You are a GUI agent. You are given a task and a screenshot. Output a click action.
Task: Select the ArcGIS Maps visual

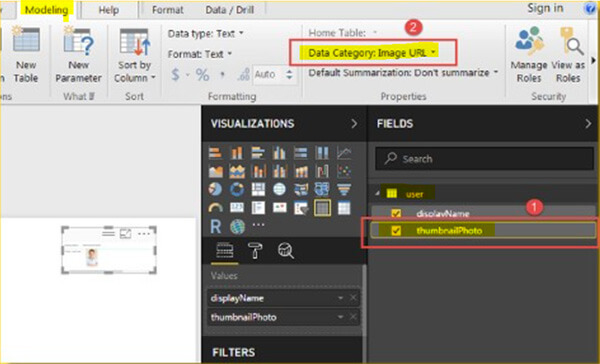point(237,227)
